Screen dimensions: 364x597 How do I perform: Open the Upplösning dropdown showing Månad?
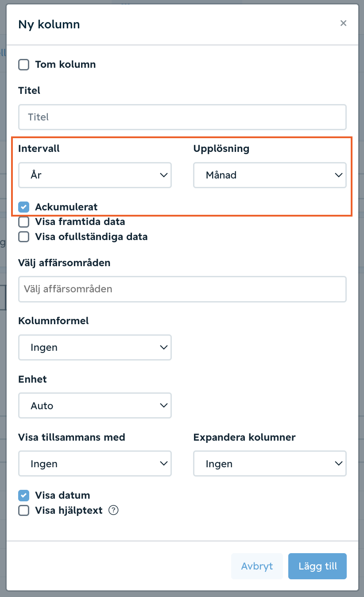click(x=270, y=175)
